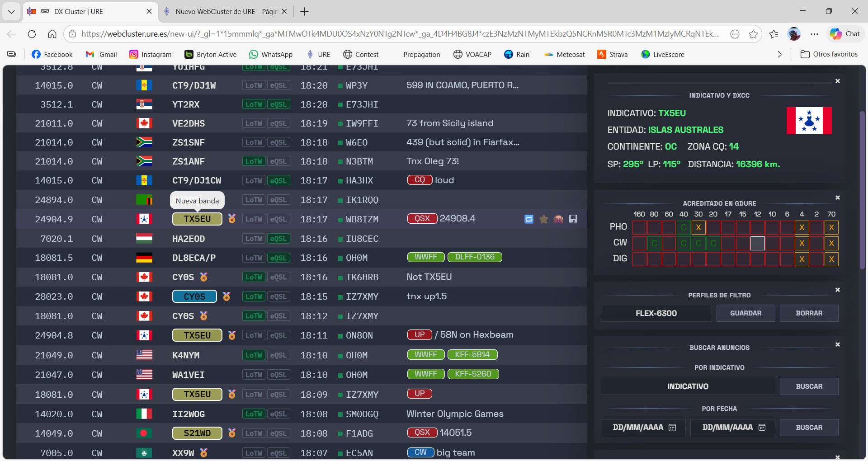Screen dimensions: 868x461
Task: Open the VOACAP bookmark
Action: [472, 54]
